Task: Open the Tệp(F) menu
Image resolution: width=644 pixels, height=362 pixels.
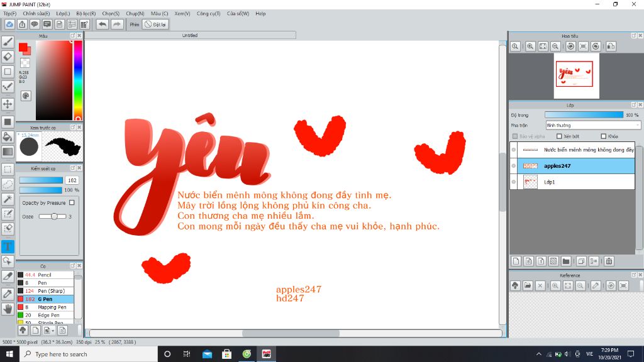Action: 10,14
